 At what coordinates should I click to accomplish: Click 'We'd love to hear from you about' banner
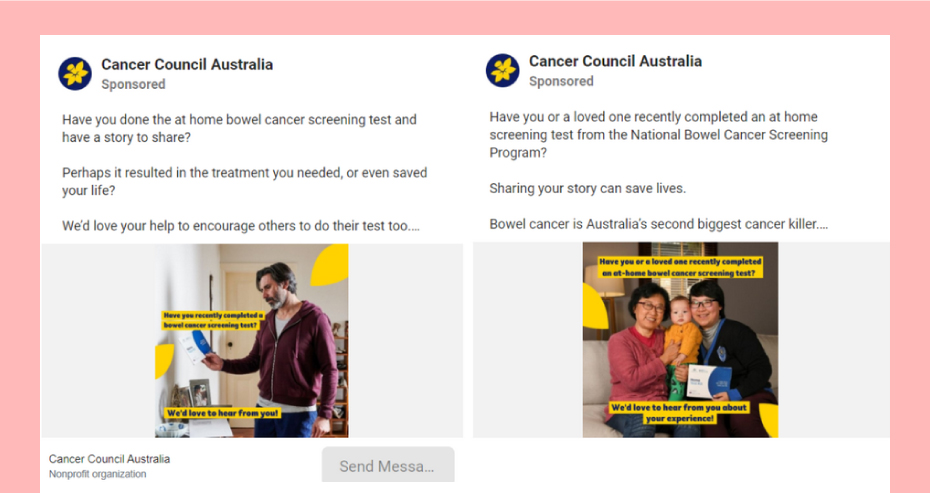point(679,413)
